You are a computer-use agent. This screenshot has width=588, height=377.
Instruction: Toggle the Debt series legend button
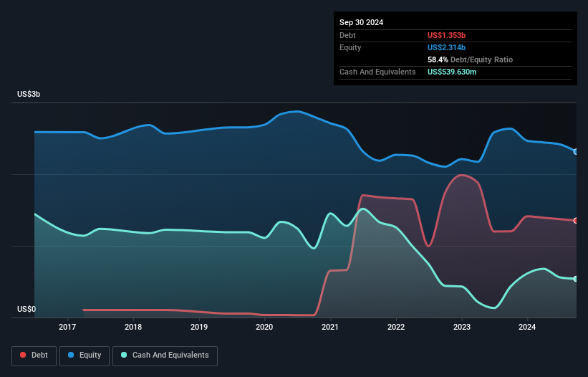(x=34, y=355)
